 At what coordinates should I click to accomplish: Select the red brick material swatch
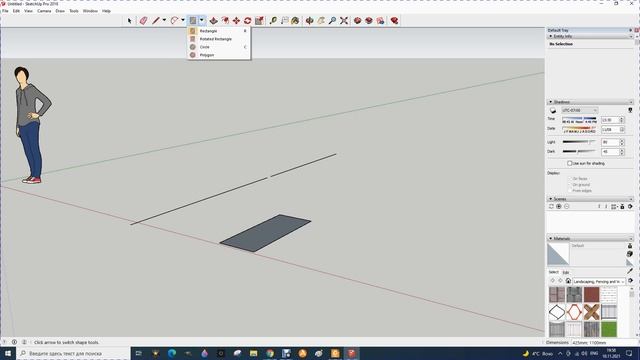[591, 294]
